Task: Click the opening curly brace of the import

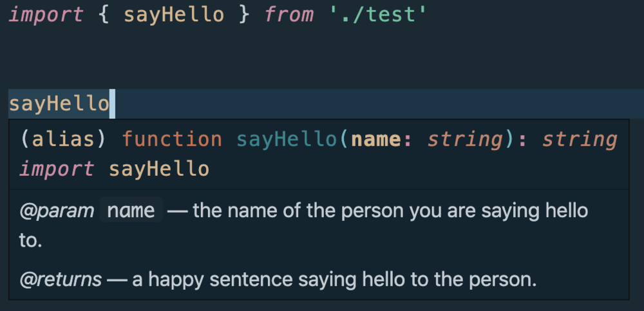Action: click(104, 15)
